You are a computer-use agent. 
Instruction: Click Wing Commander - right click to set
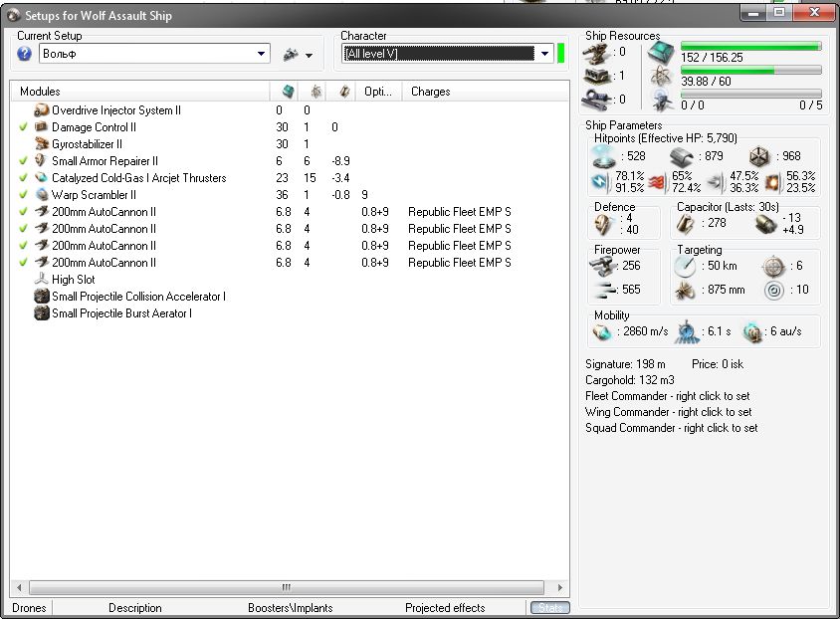click(669, 412)
